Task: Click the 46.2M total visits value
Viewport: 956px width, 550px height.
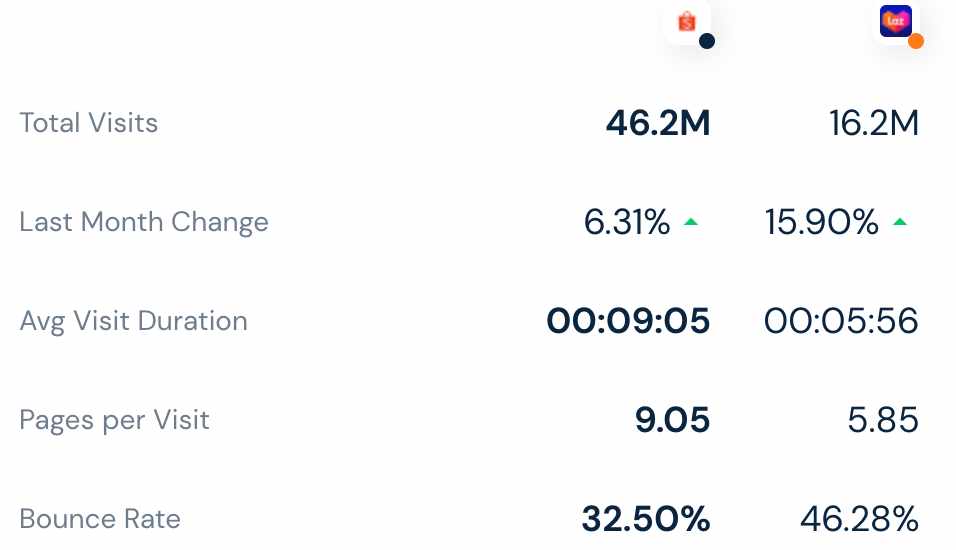Action: pos(658,123)
